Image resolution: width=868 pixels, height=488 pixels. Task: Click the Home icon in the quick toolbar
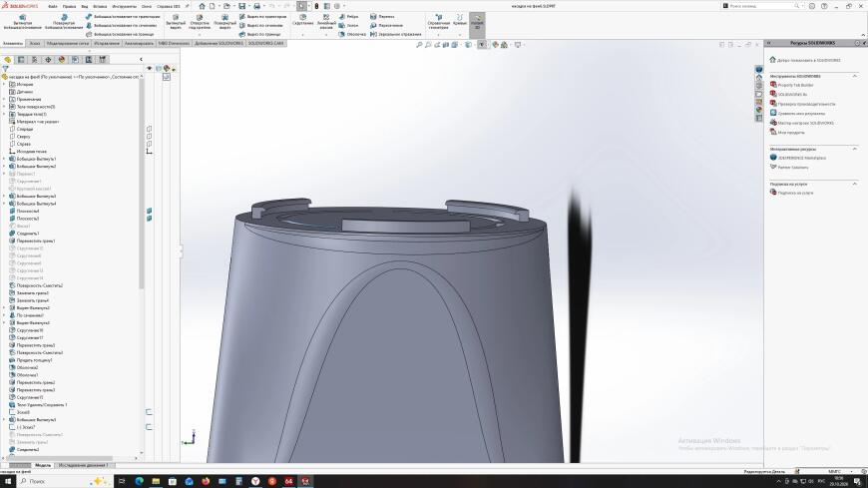[x=202, y=6]
